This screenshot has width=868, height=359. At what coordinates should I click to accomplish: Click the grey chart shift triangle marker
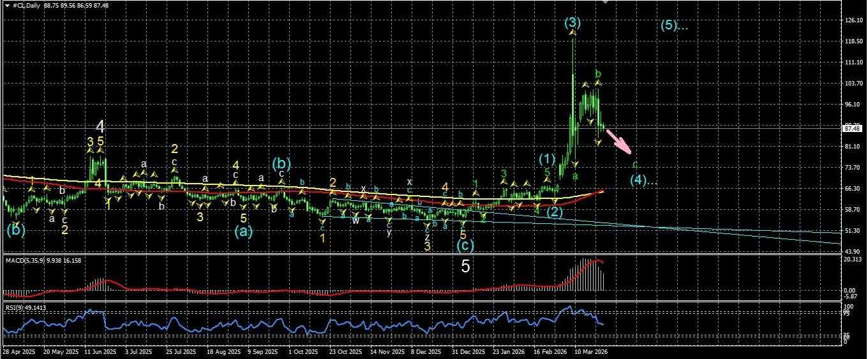(x=606, y=3)
